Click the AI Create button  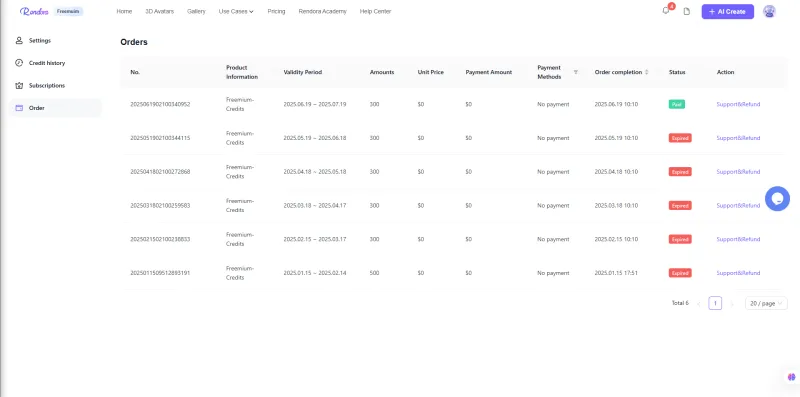[x=728, y=11]
